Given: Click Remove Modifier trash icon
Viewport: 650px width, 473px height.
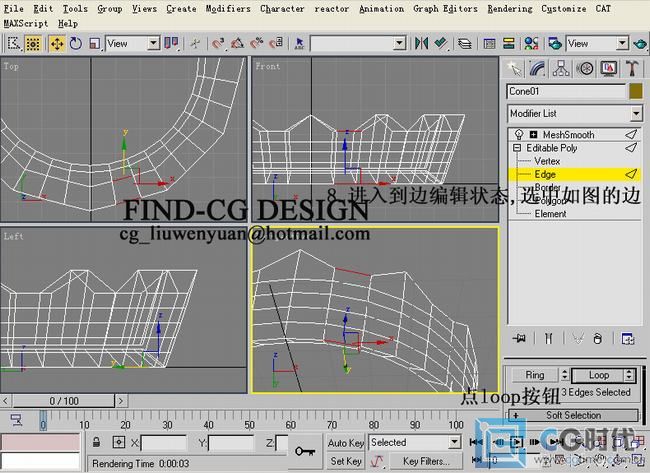Looking at the screenshot, I should [597, 339].
